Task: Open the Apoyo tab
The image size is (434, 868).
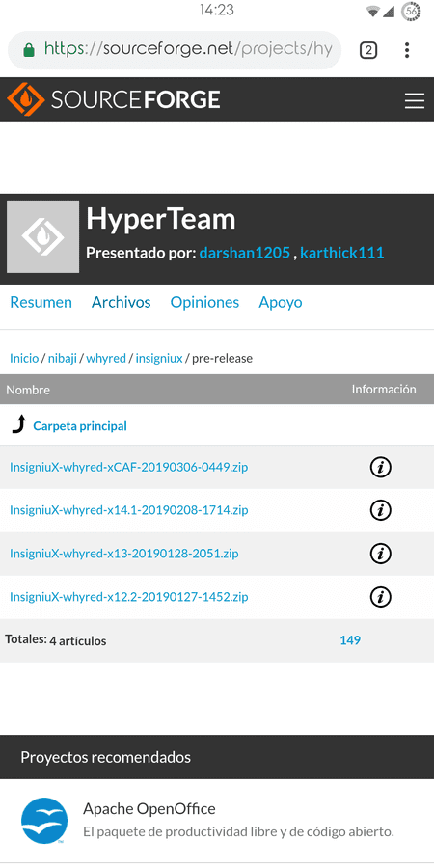Action: (281, 302)
